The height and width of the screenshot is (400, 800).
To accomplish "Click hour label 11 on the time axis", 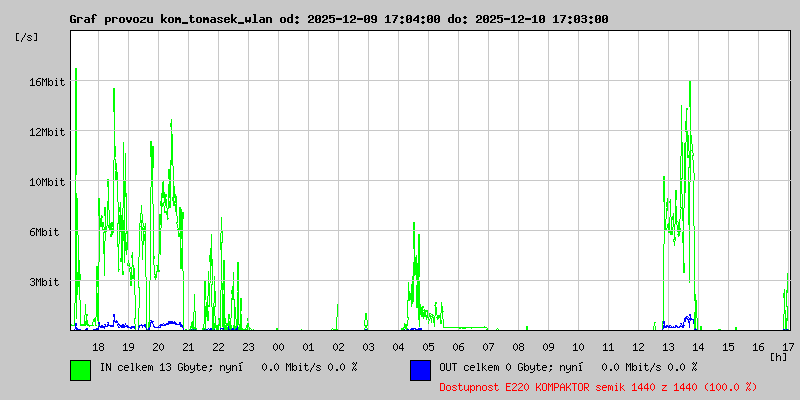I will coord(608,347).
